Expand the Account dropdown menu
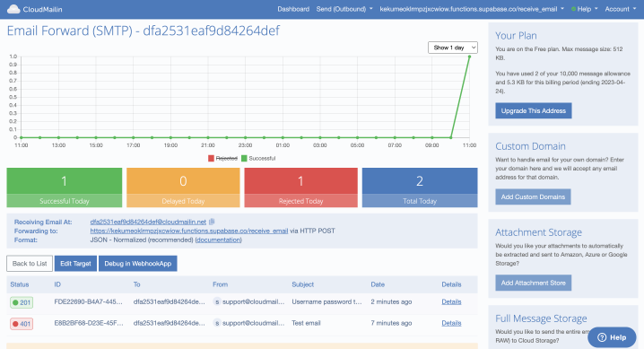Image resolution: width=644 pixels, height=349 pixels. pos(620,9)
